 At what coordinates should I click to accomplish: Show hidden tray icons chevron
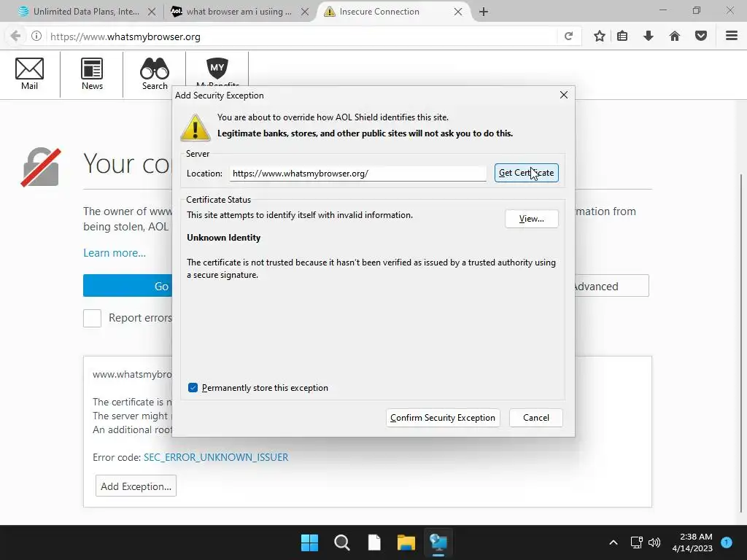pyautogui.click(x=614, y=542)
